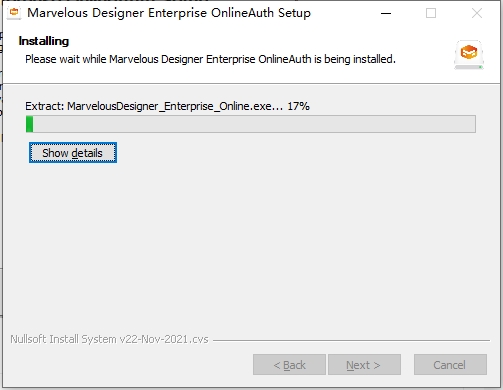Click the grayed-out Next button
Viewport: 503px width, 390px height.
point(364,365)
